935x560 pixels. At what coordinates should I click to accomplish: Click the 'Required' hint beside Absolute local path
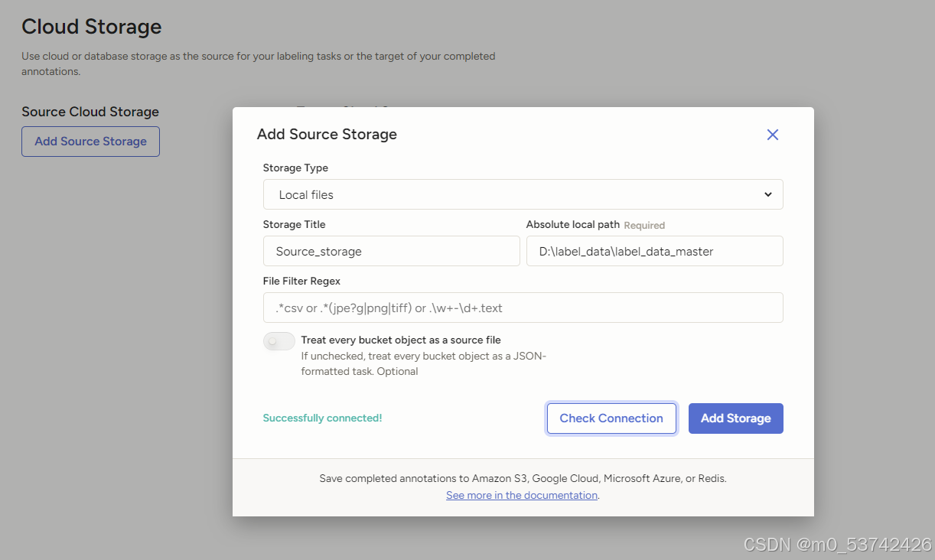(644, 226)
